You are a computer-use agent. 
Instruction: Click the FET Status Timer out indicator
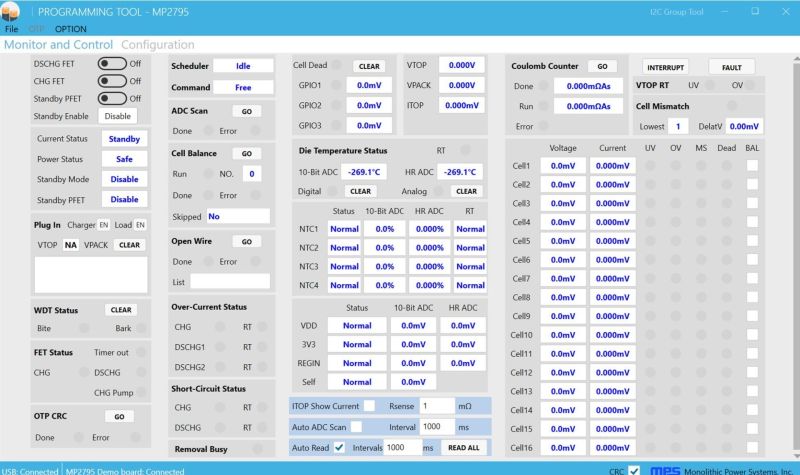(141, 352)
